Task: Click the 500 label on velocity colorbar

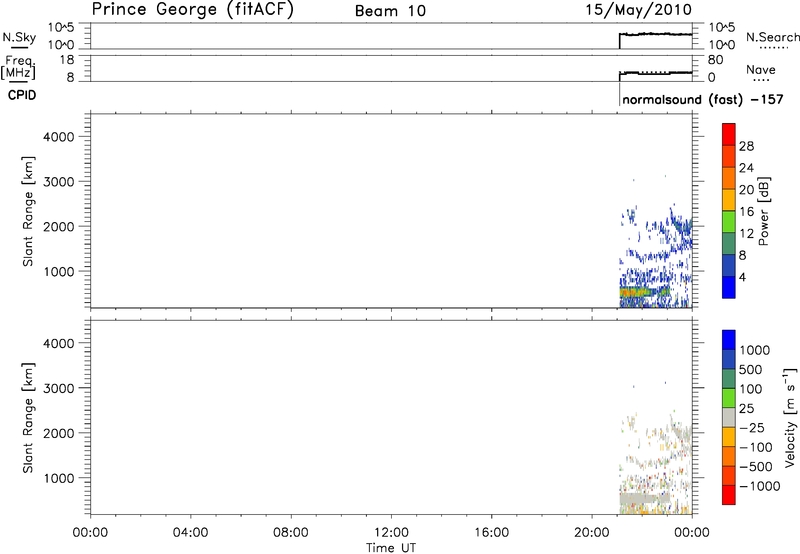Action: click(751, 370)
